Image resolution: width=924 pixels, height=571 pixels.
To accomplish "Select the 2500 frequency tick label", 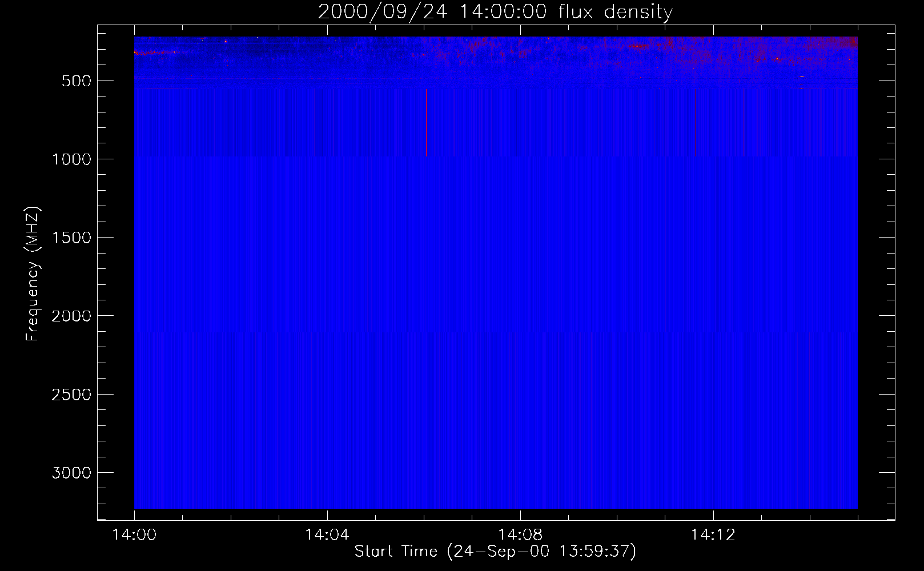I will (71, 395).
